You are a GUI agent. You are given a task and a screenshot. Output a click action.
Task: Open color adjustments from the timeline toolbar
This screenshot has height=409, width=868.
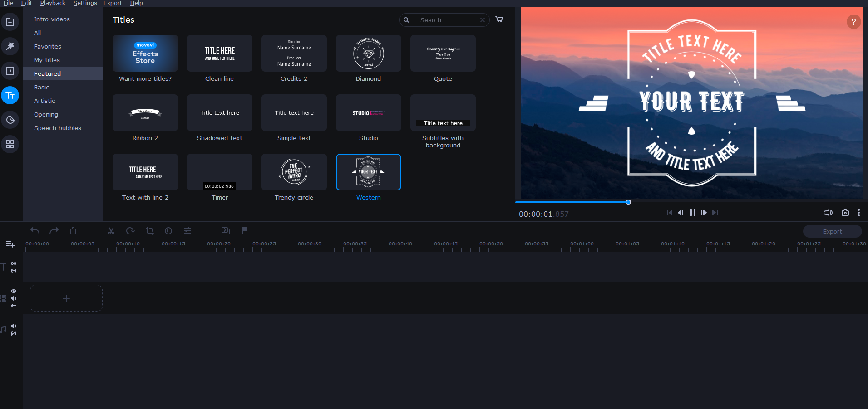[168, 231]
